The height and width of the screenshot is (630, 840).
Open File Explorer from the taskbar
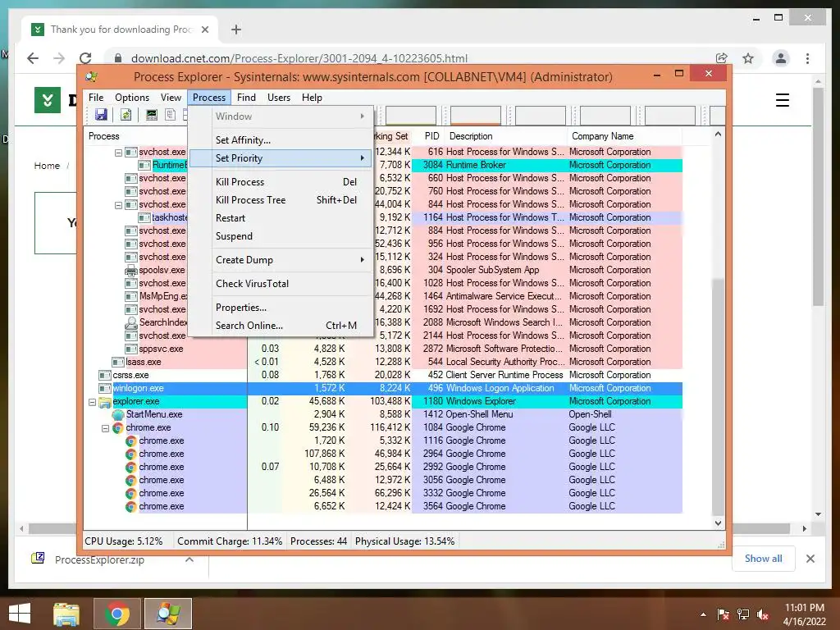pyautogui.click(x=66, y=614)
